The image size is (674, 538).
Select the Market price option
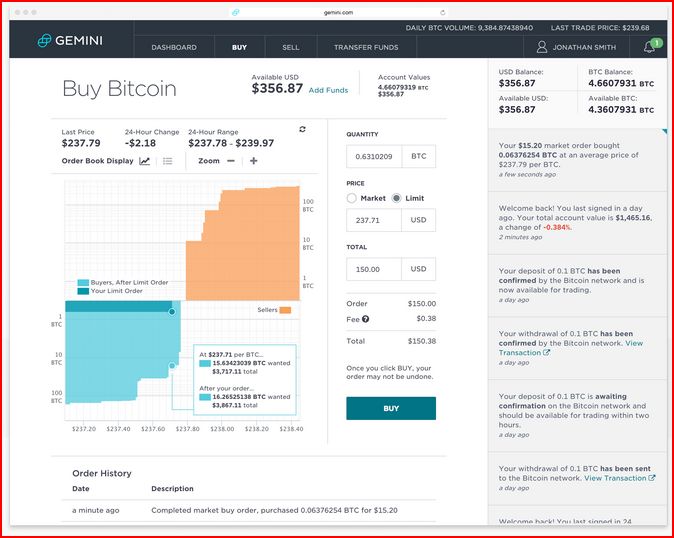pyautogui.click(x=352, y=198)
